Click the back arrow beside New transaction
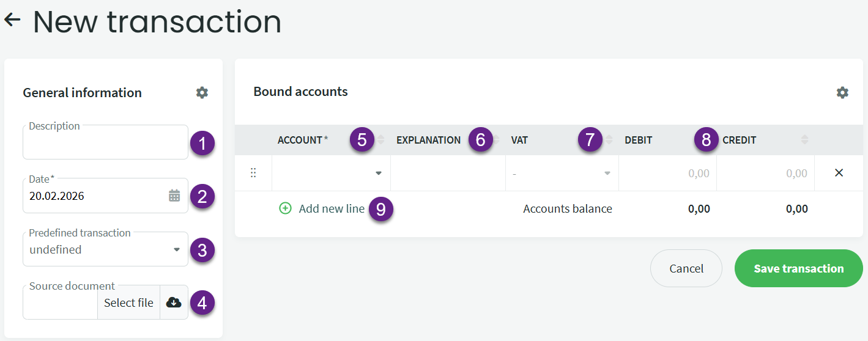This screenshot has width=868, height=341. coord(12,20)
